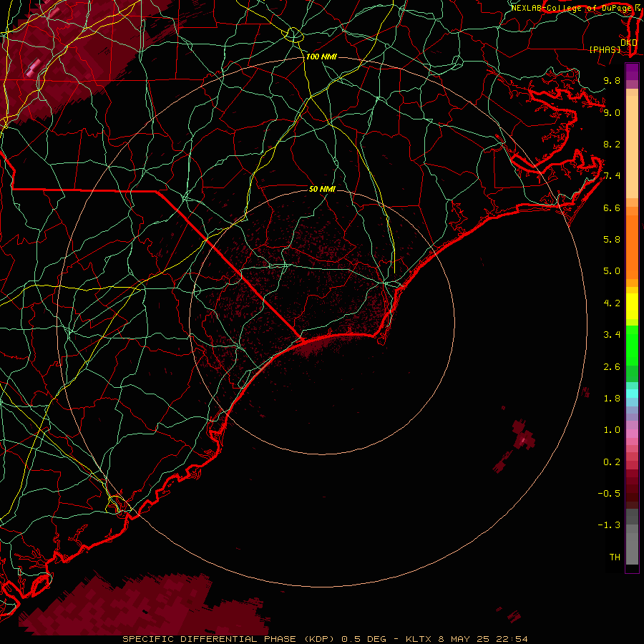Click the 5.8 scale label
Image resolution: width=644 pixels, height=644 pixels.
(x=612, y=240)
